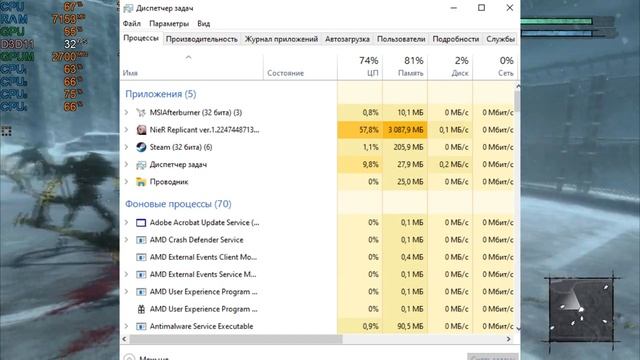Switch to the Производительность tab

(x=202, y=39)
